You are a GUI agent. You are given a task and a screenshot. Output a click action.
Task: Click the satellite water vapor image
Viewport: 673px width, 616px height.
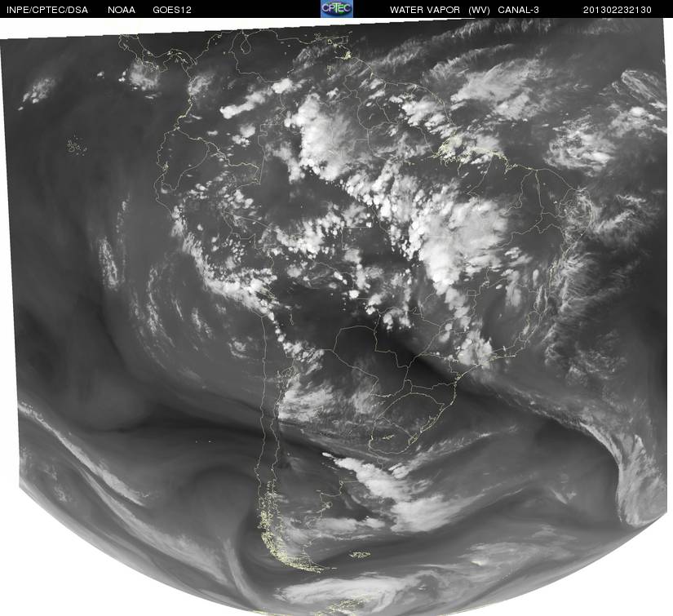point(336,317)
